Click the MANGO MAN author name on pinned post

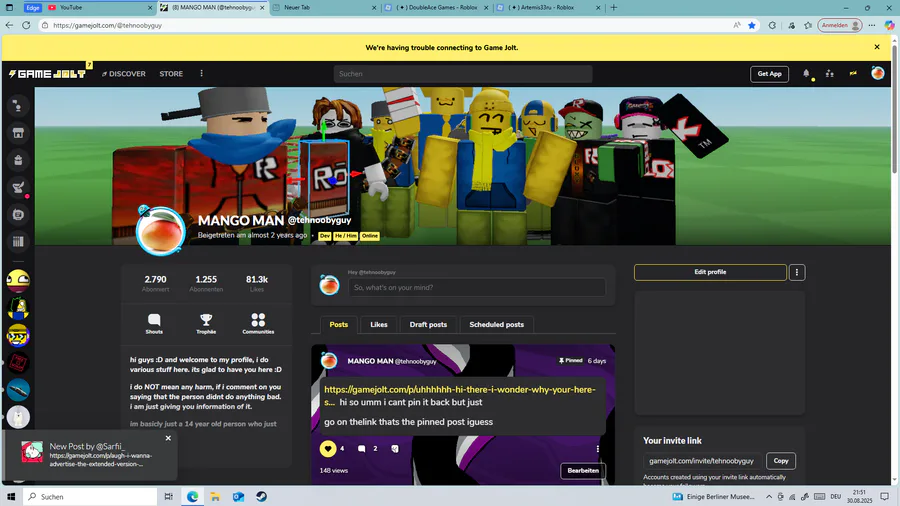(x=370, y=361)
